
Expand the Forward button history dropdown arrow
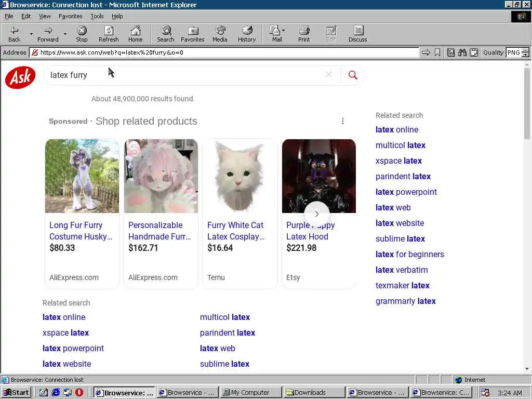65,34
